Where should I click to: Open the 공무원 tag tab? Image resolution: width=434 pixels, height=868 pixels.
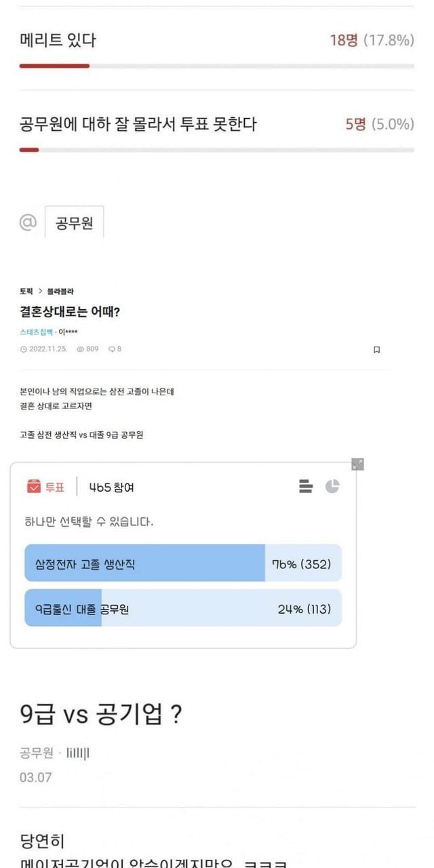pyautogui.click(x=74, y=223)
